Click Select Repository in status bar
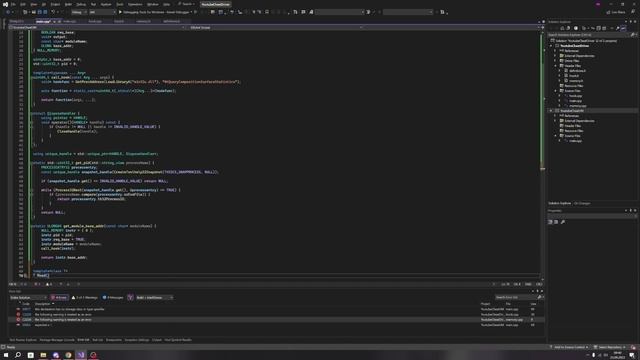 click(610, 347)
